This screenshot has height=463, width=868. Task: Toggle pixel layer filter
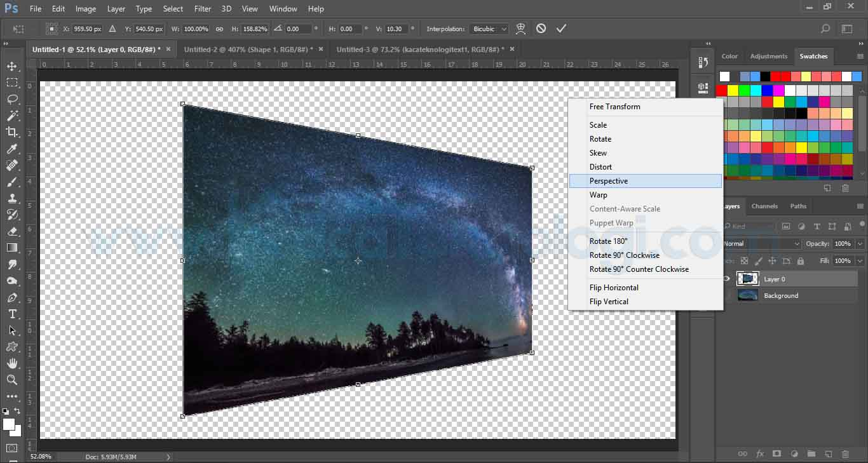(x=786, y=226)
